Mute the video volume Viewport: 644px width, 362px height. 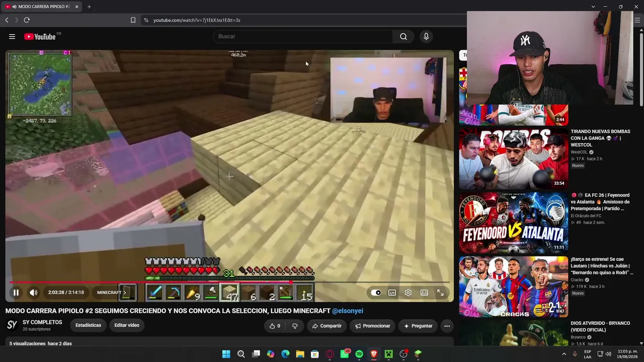33,293
